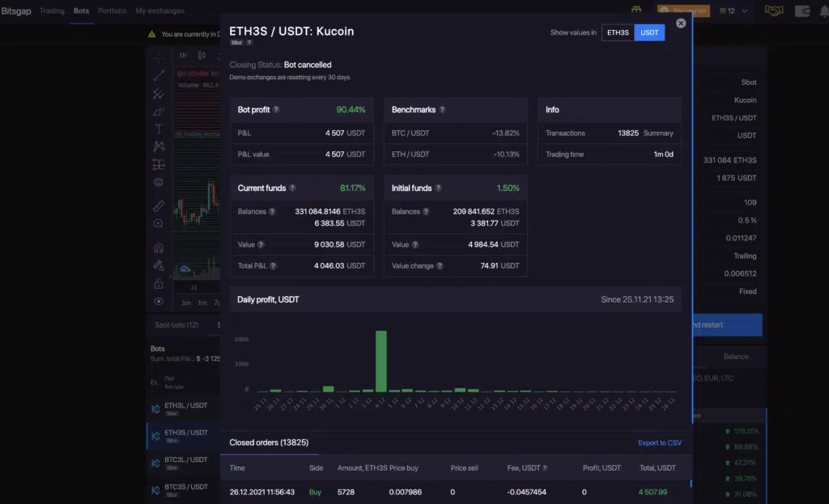The width and height of the screenshot is (829, 504).
Task: Open the Portfolio menu
Action: click(112, 11)
